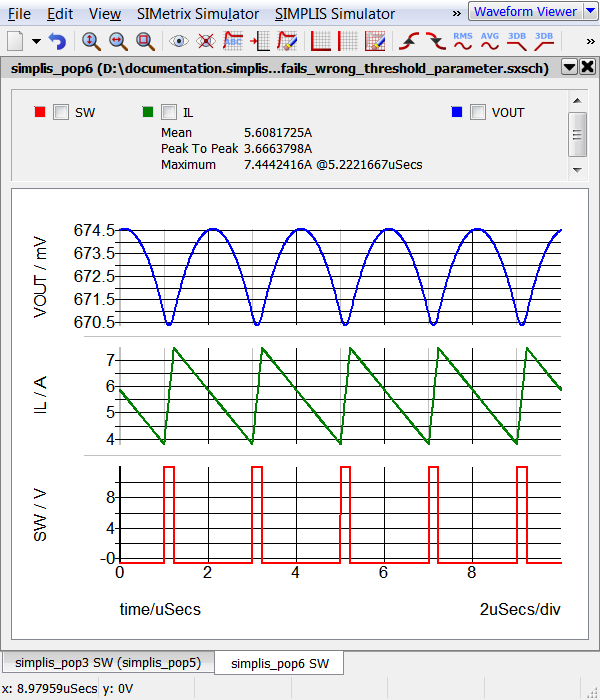
Task: Click the zoom out magnifier icon
Action: [118, 42]
